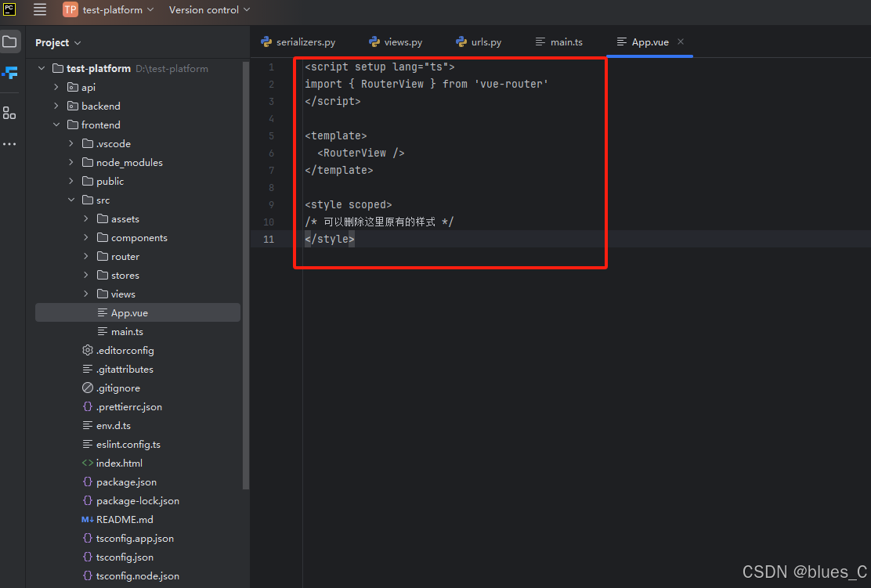Switch to the serializers.py tab
This screenshot has width=871, height=588.
coord(298,41)
